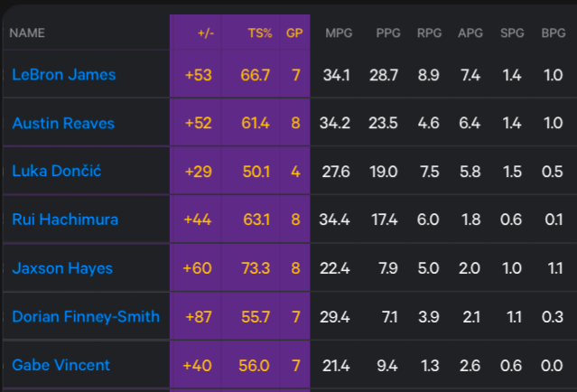The height and width of the screenshot is (392, 577).
Task: Sort table by SPG header
Action: [512, 33]
